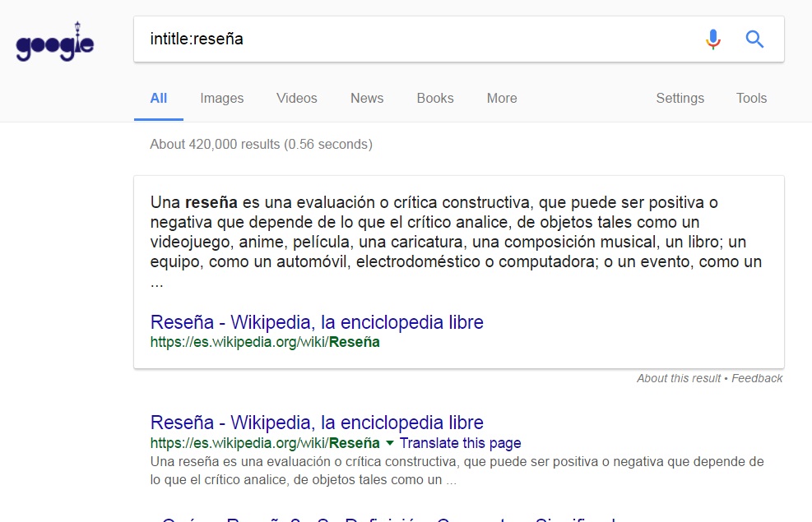Click the result count text About 420,000 results

coord(261,144)
